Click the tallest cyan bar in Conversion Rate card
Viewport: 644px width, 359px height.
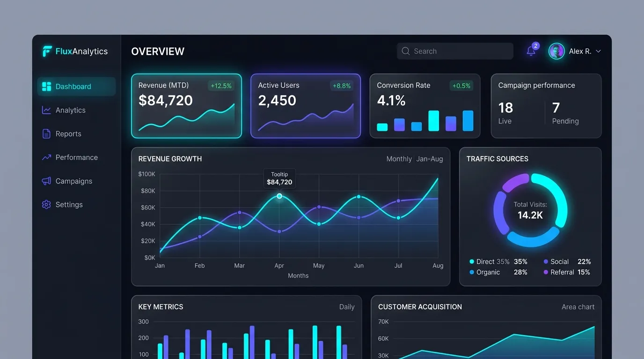point(434,121)
